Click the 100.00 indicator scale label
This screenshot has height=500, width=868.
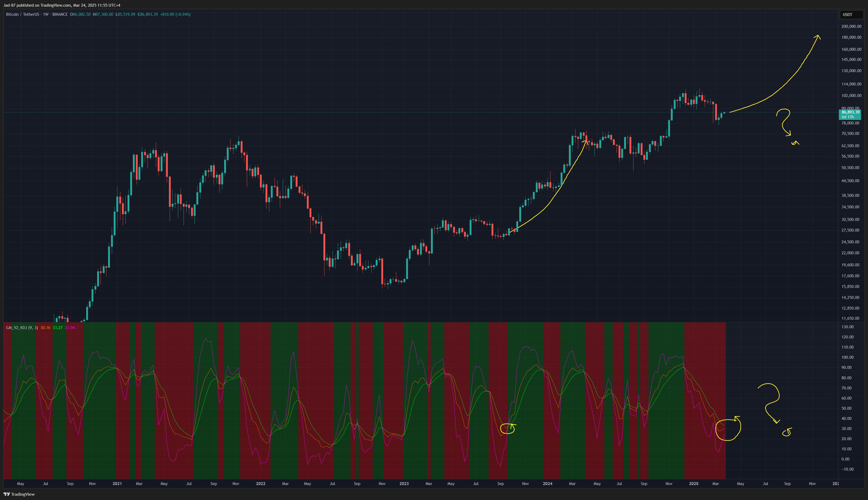847,357
